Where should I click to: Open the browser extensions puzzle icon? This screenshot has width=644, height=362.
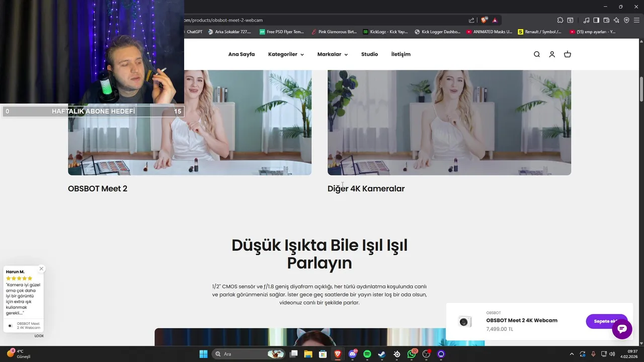coord(560,20)
